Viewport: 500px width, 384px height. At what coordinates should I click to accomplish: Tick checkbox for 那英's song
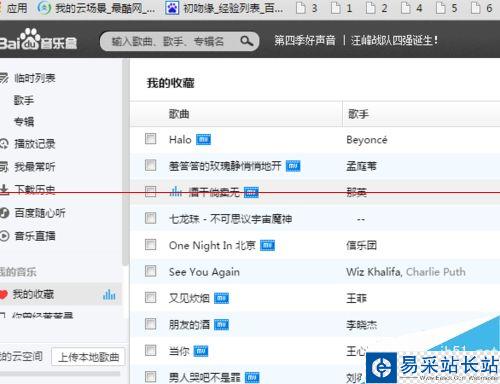coord(150,192)
